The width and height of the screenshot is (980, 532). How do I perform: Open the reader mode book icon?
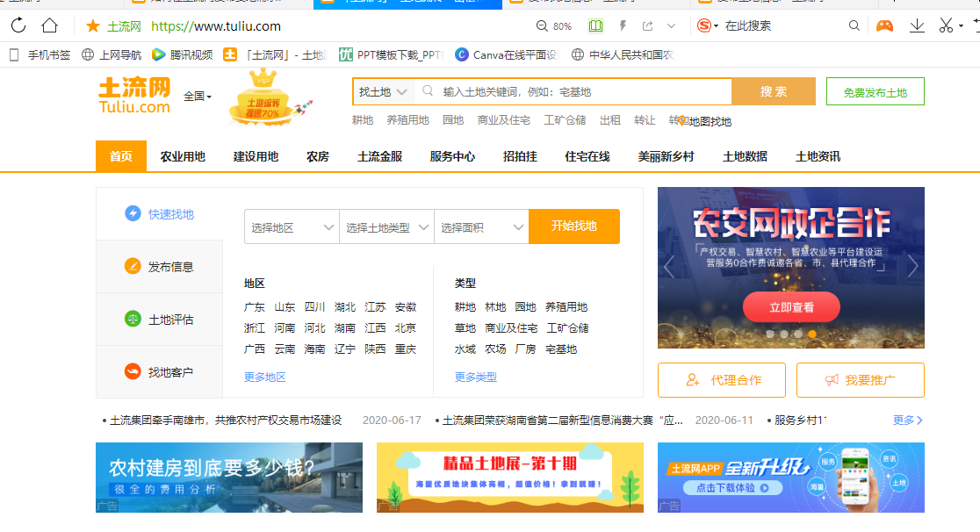(596, 26)
